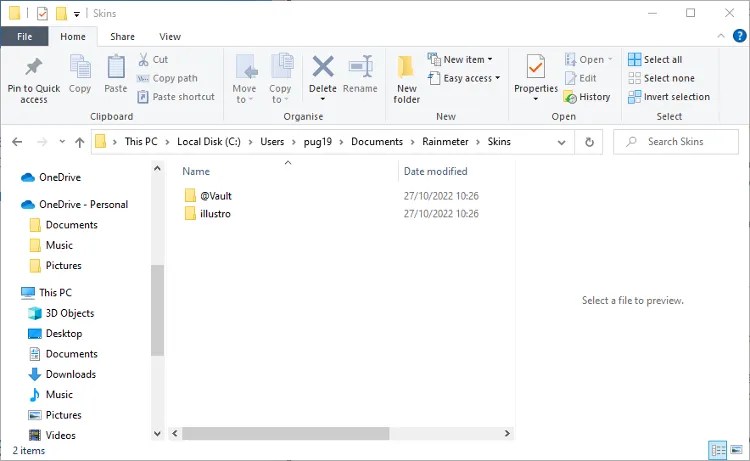Click Select none
The height and width of the screenshot is (461, 750).
(661, 78)
